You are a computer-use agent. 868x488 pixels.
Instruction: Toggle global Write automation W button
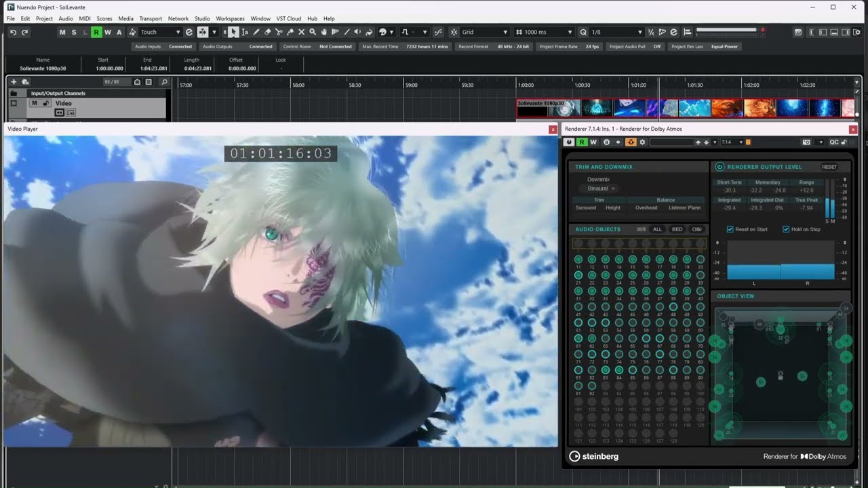pos(108,32)
